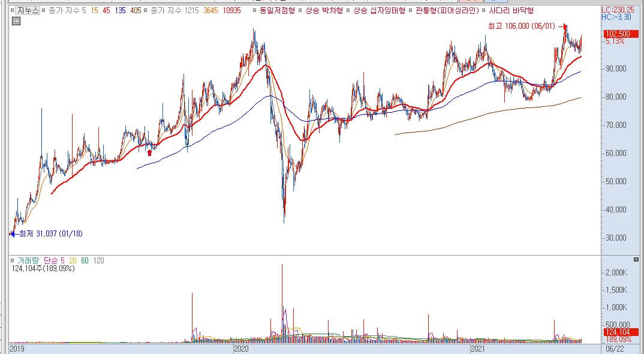The height and width of the screenshot is (354, 644).
Task: Select the red 45 moving average period
Action: 106,11
